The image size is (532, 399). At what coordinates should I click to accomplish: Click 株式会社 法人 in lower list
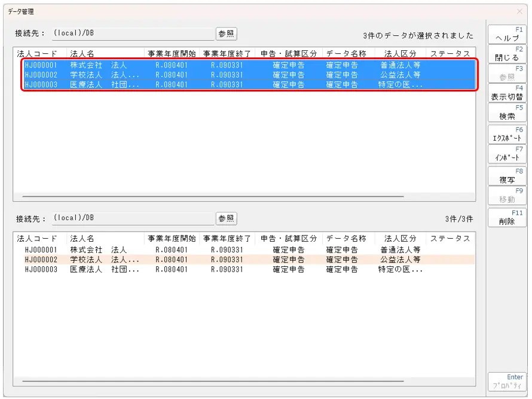pos(99,250)
